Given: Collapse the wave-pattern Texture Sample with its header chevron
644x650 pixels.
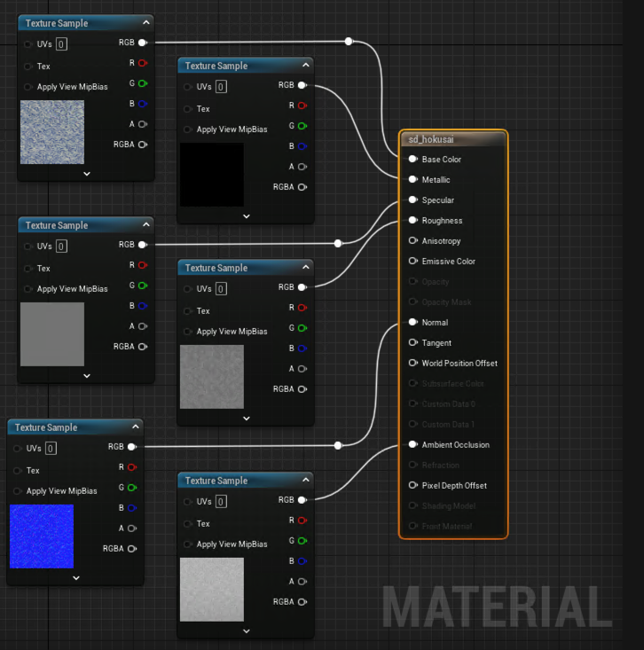Looking at the screenshot, I should pyautogui.click(x=146, y=22).
